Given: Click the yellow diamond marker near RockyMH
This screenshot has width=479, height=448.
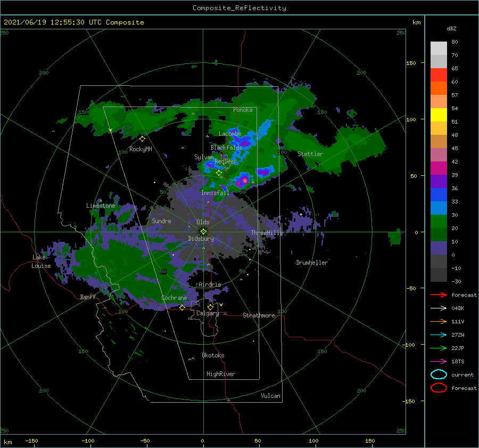Looking at the screenshot, I should 142,139.
